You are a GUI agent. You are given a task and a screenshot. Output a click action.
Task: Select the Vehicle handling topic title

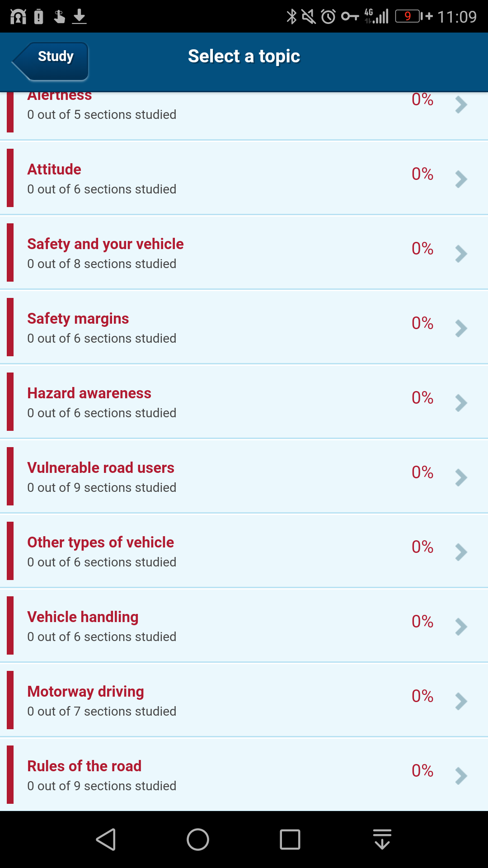pyautogui.click(x=83, y=617)
